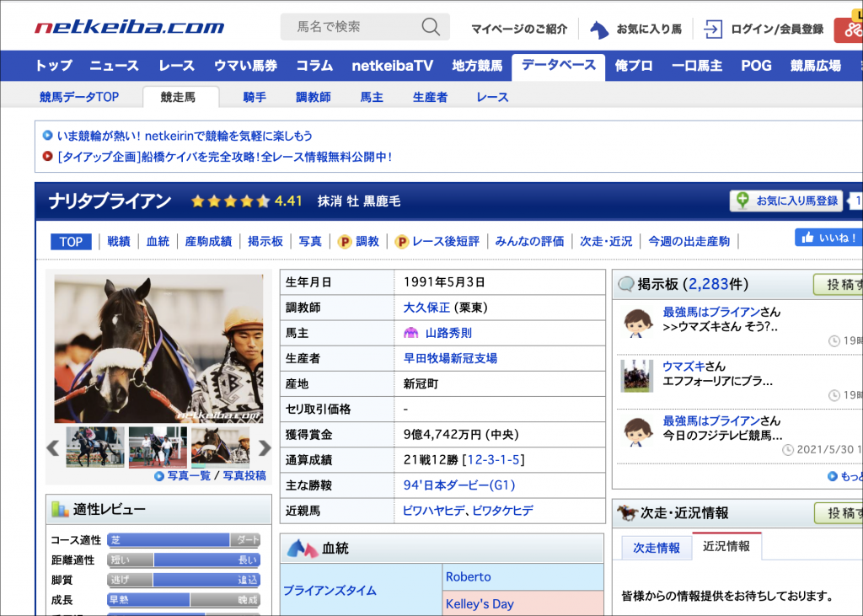Click the star rating 4.41 stars
Screen dimensions: 863x616
[230, 201]
